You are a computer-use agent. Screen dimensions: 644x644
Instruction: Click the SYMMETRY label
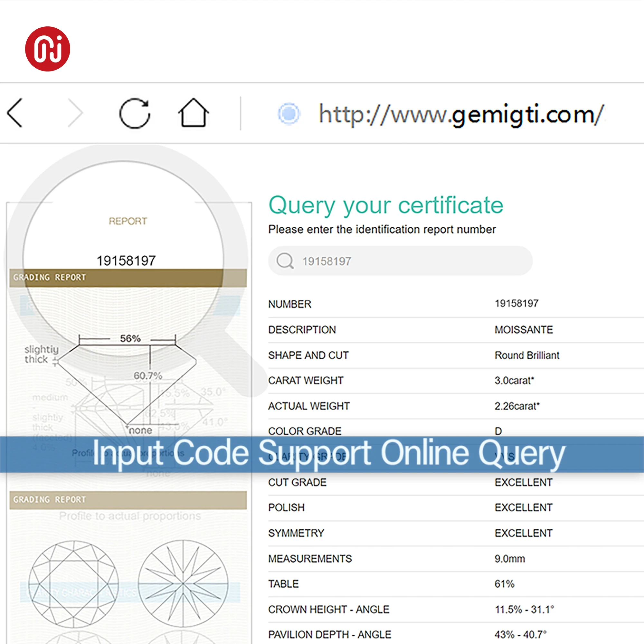click(x=296, y=533)
